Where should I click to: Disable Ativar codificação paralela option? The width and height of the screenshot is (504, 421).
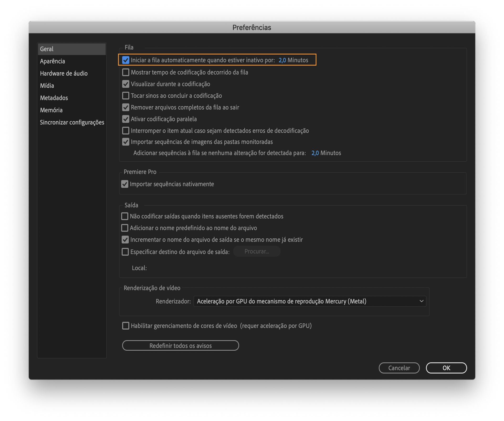(x=126, y=119)
